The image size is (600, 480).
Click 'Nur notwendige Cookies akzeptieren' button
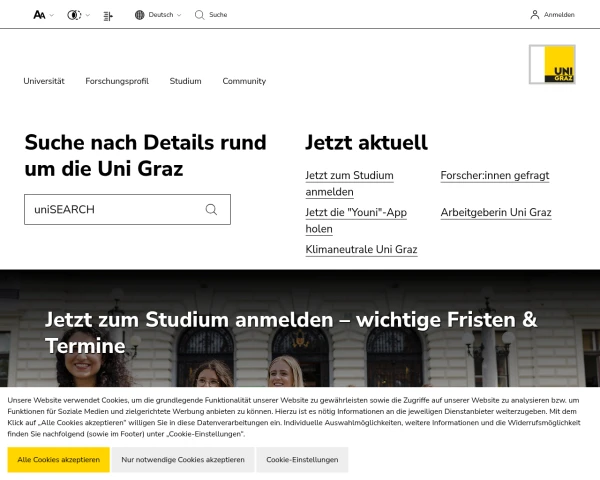point(183,460)
